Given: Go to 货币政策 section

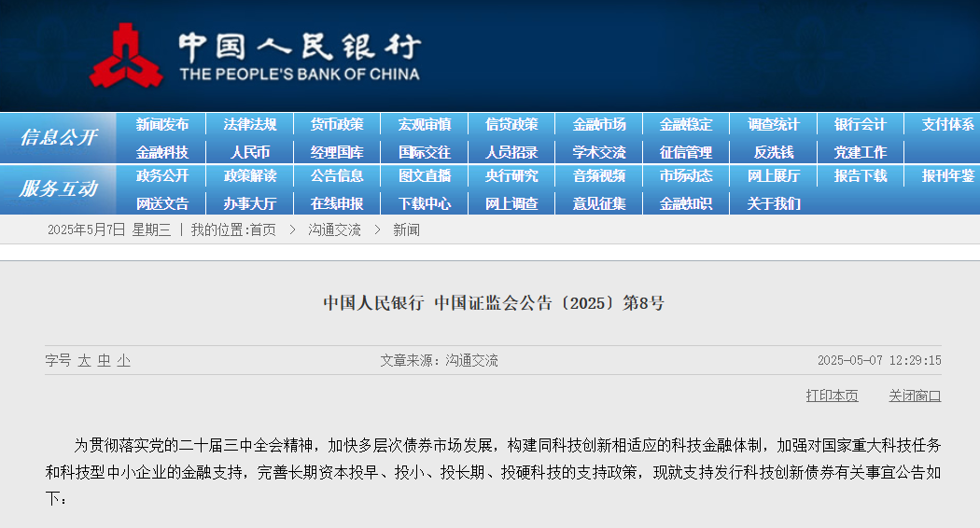Looking at the screenshot, I should (337, 124).
